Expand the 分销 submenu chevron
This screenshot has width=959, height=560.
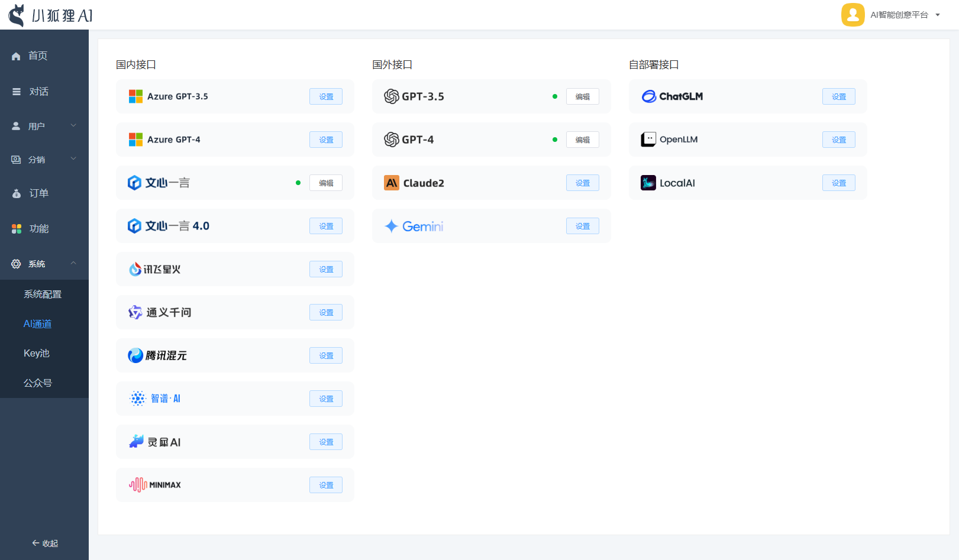point(73,158)
